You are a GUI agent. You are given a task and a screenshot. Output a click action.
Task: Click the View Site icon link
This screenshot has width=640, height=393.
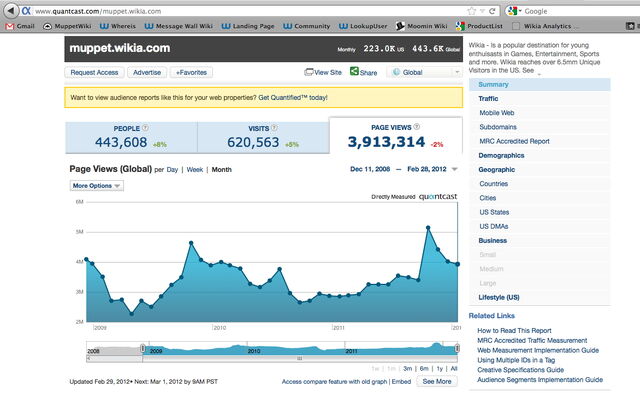point(323,72)
